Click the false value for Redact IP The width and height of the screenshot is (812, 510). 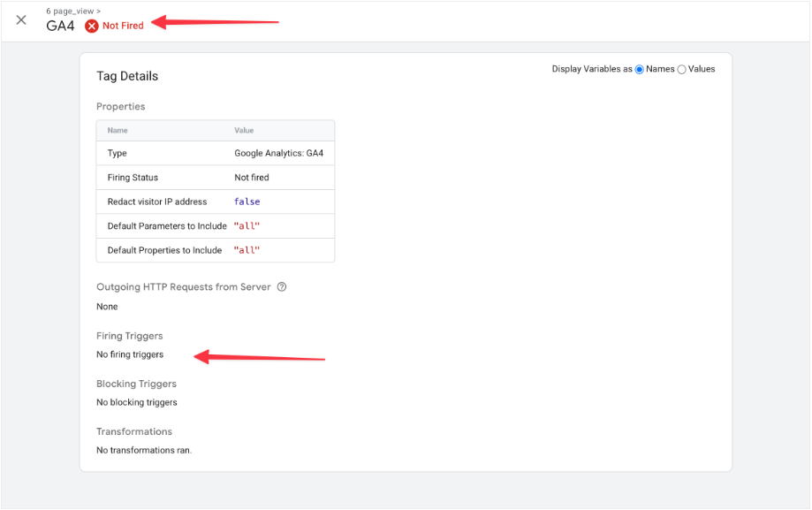pos(247,202)
